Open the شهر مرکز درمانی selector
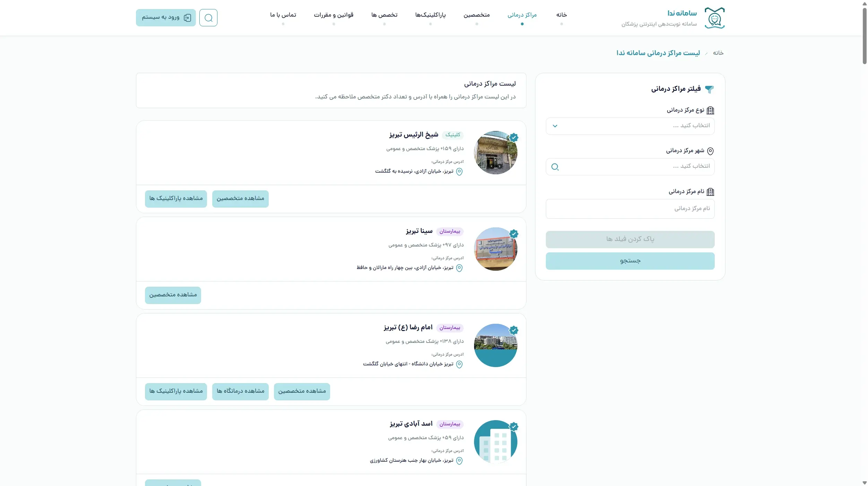 pos(630,167)
